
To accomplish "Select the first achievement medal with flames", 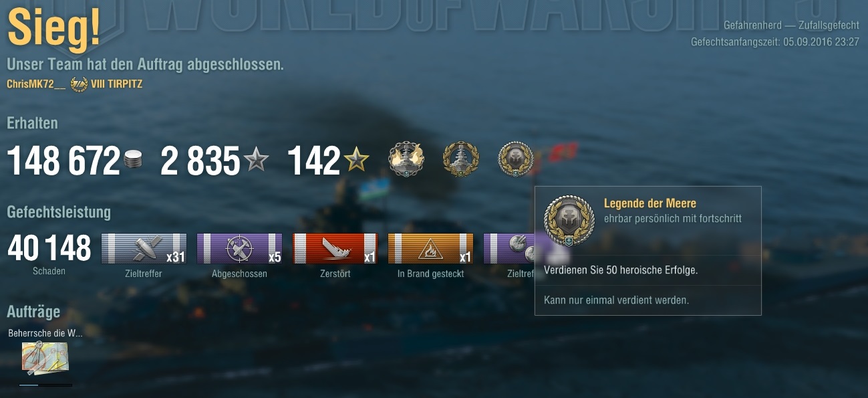I will 406,159.
